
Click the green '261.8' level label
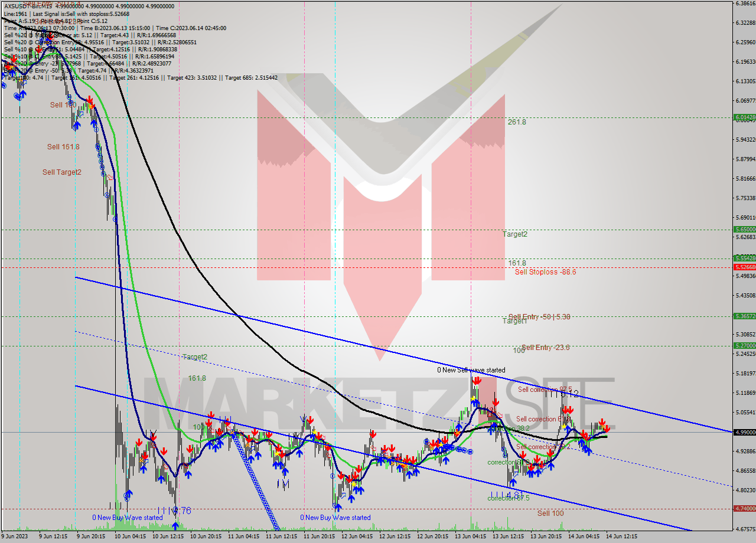[x=517, y=122]
